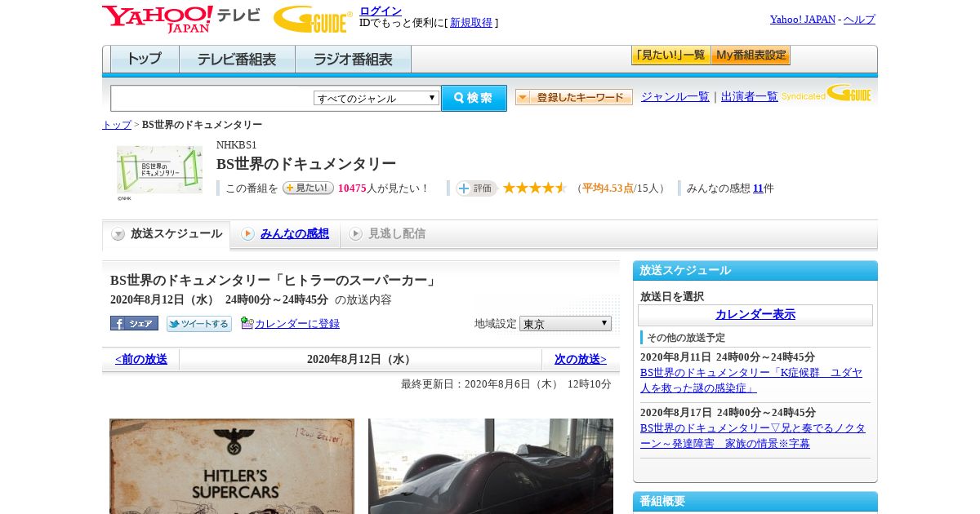This screenshot has height=514, width=980.
Task: Click the Yahoo! JAPAN header link
Action: (x=803, y=20)
